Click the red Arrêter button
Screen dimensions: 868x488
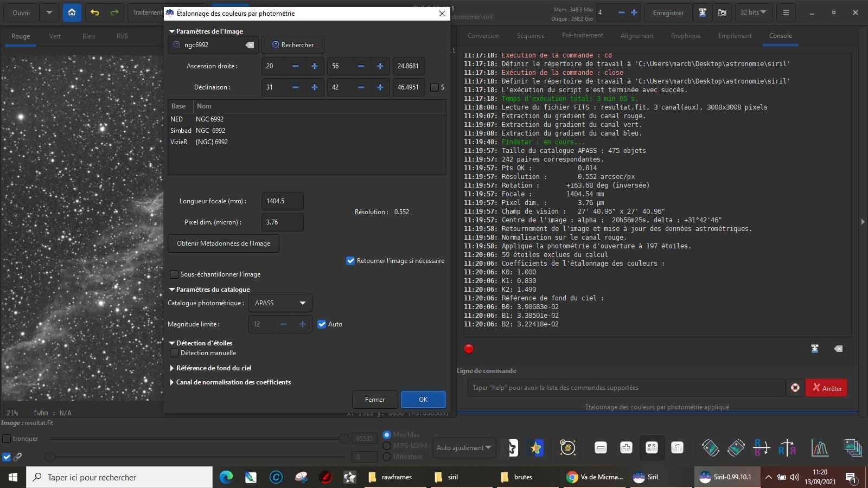(826, 388)
